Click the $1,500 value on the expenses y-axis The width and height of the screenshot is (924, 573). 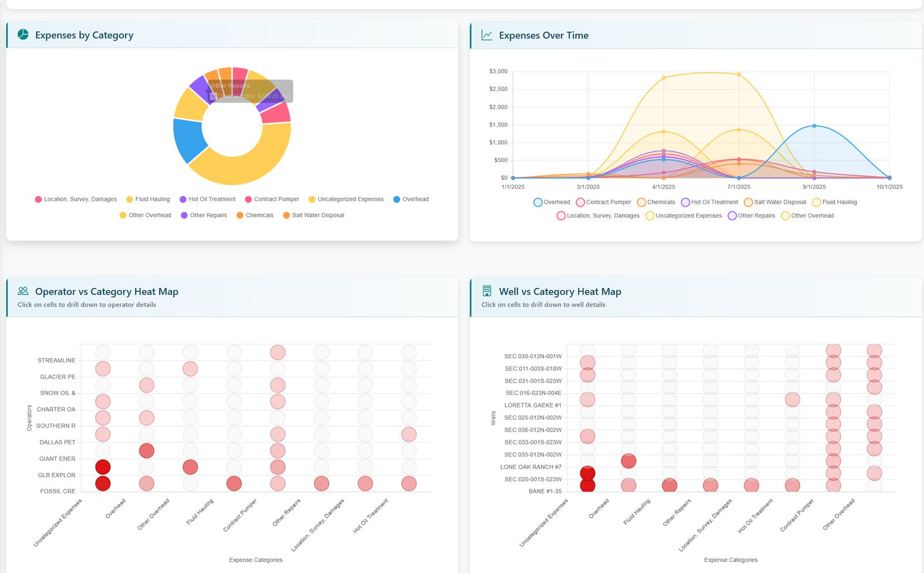point(498,125)
